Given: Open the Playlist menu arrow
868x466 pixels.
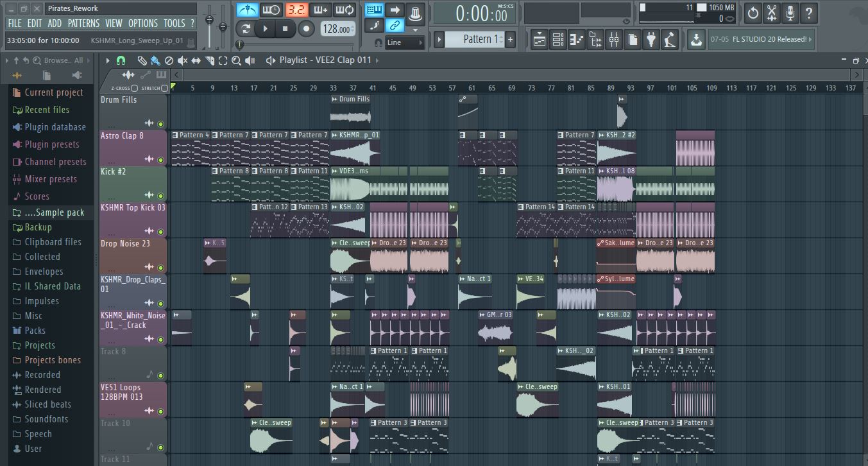Looking at the screenshot, I should click(108, 60).
